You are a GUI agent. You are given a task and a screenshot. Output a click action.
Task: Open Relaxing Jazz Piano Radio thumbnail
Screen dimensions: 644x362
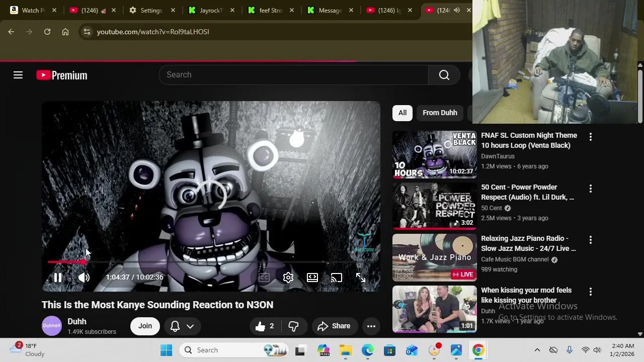pyautogui.click(x=435, y=257)
